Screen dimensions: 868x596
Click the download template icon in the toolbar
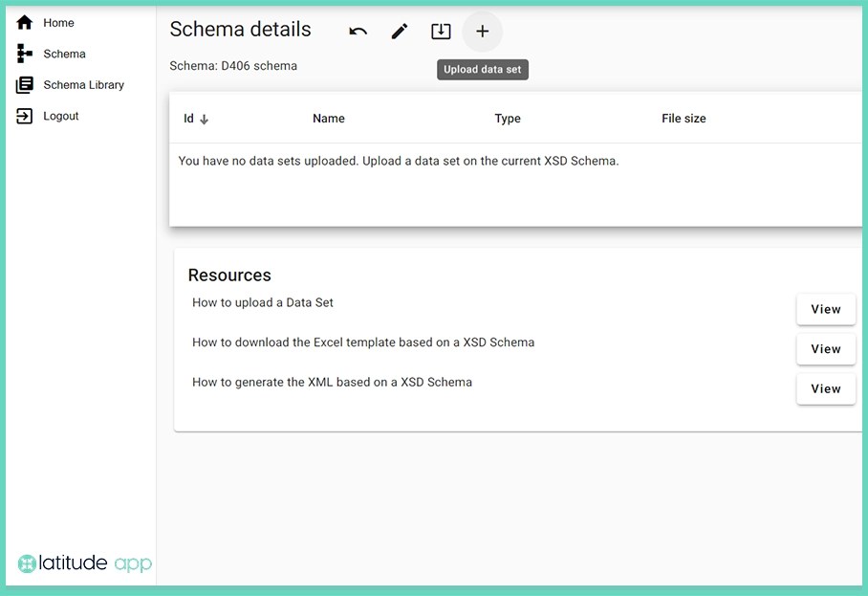(441, 31)
